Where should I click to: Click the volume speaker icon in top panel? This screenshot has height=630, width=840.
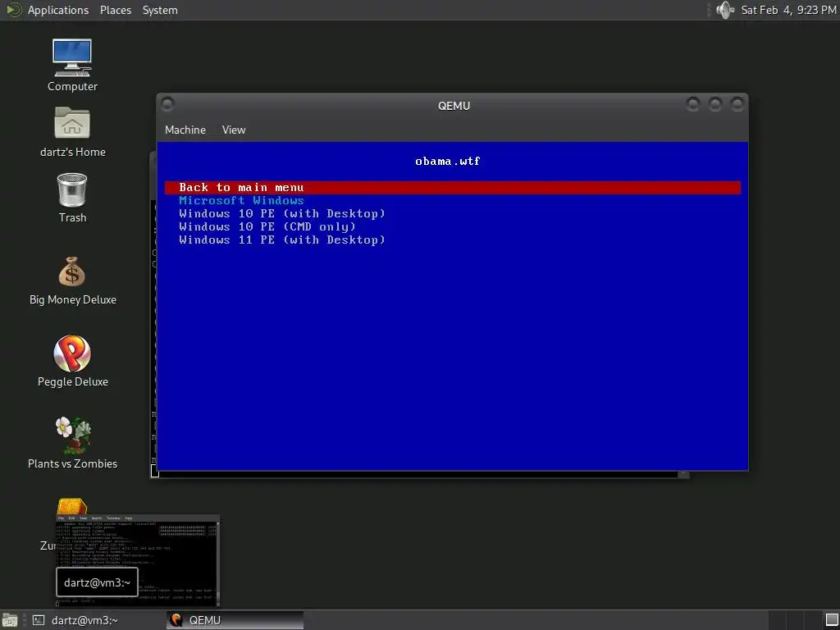pyautogui.click(x=725, y=10)
